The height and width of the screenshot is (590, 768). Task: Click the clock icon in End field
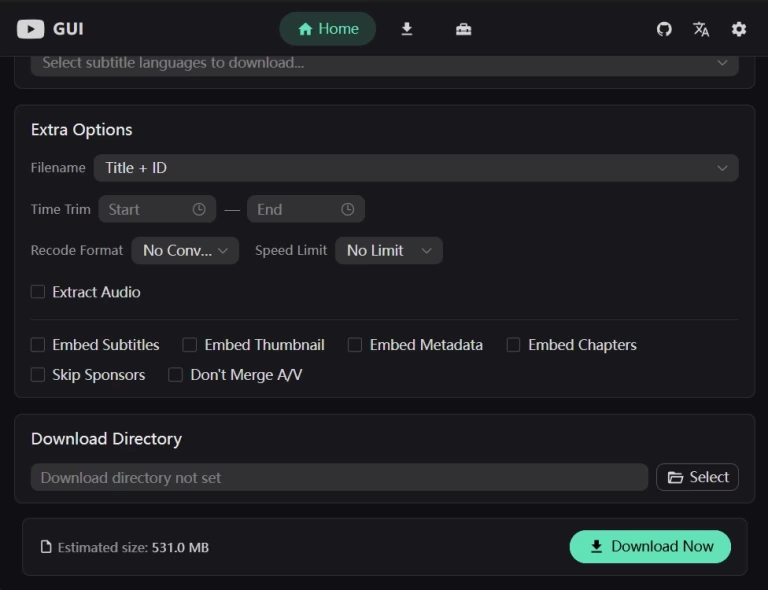pyautogui.click(x=347, y=210)
